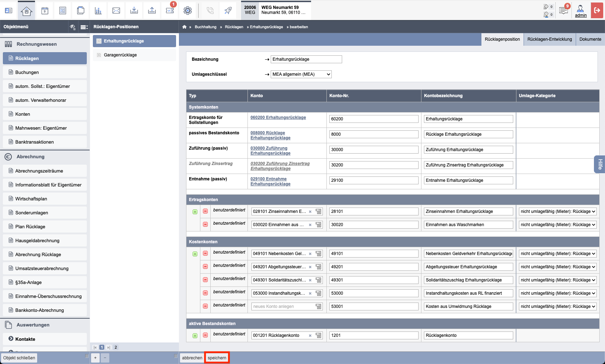Toggle the object menu list layout icon
Screen dimensions: 605x364
click(x=84, y=27)
